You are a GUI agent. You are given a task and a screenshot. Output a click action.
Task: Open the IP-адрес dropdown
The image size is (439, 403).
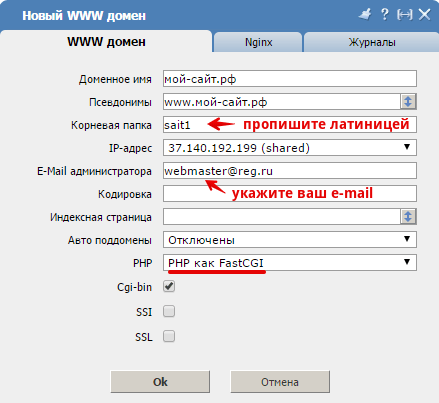click(290, 148)
